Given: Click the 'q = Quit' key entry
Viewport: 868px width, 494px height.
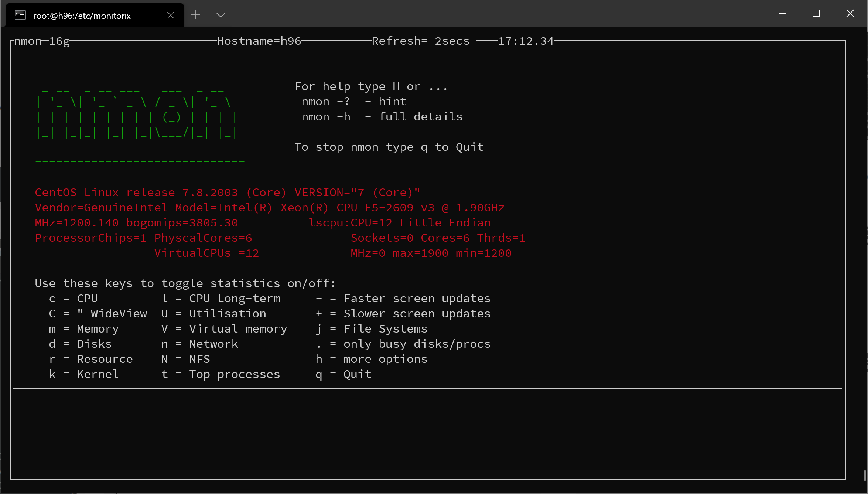Looking at the screenshot, I should point(343,374).
